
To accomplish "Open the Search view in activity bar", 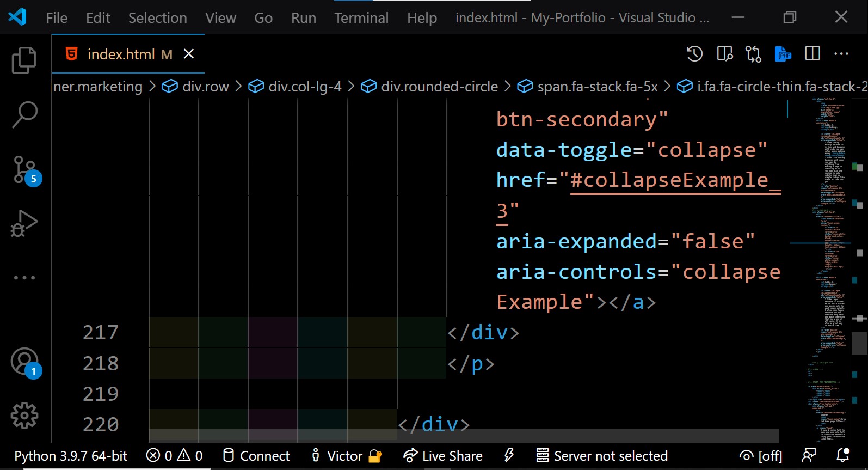I will tap(24, 114).
